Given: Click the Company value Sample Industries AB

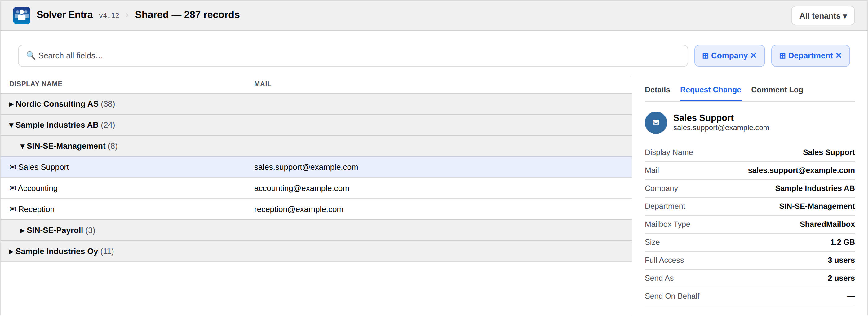Looking at the screenshot, I should coord(814,188).
